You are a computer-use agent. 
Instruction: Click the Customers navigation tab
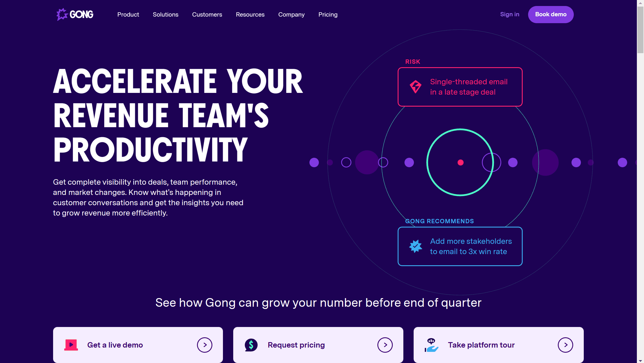click(x=207, y=15)
